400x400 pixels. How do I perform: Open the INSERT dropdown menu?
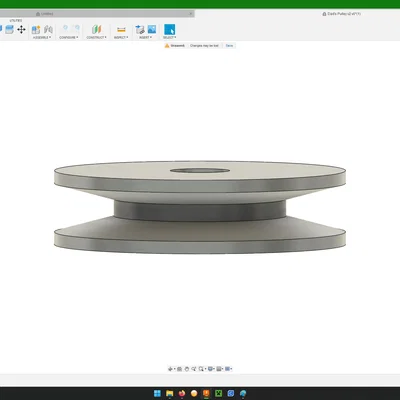145,37
